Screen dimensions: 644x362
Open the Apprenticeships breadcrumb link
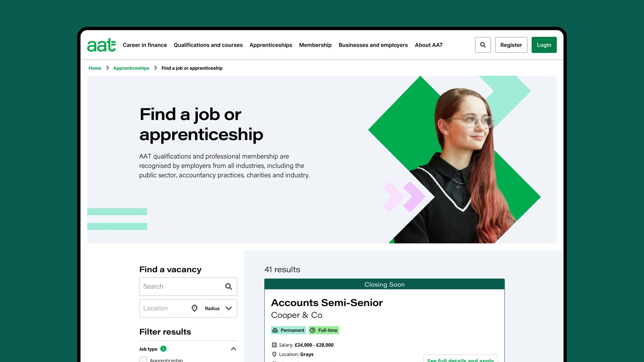click(131, 68)
